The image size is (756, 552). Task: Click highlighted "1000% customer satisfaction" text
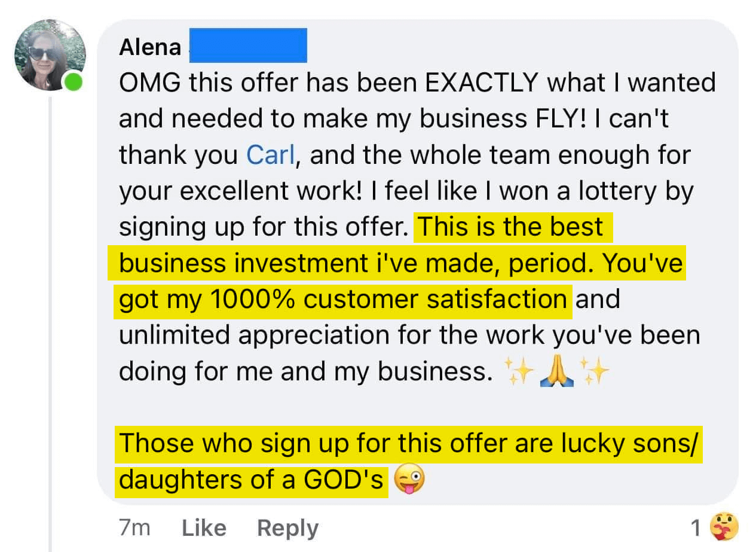[342, 299]
